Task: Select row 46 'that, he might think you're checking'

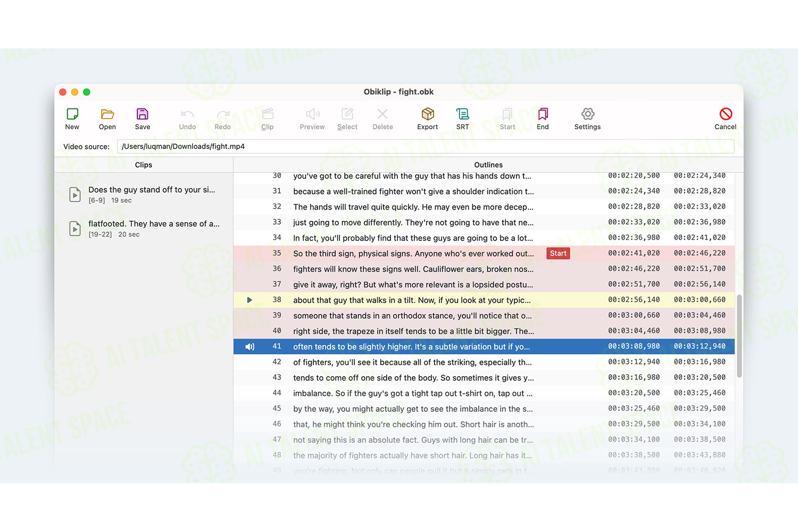Action: point(484,425)
